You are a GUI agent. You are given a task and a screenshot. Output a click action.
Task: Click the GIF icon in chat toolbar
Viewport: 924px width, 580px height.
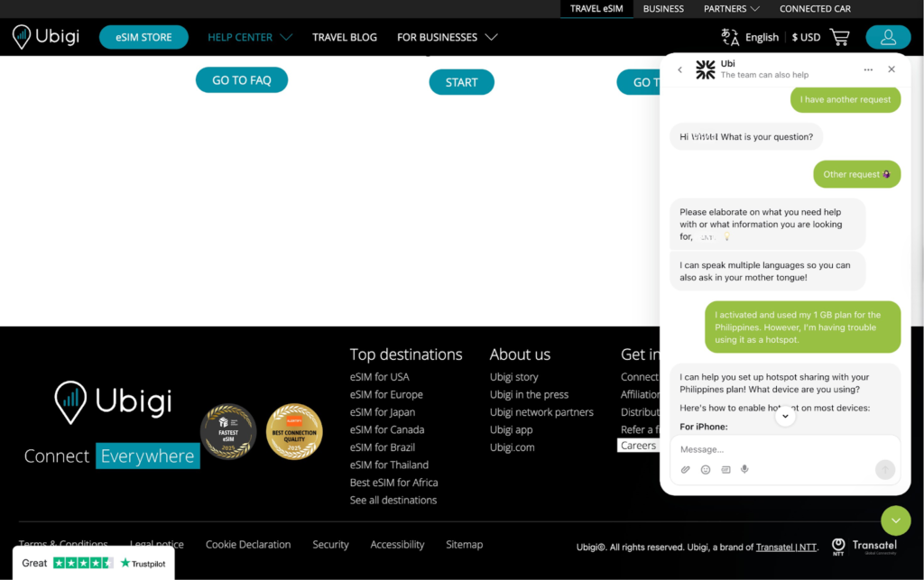(725, 469)
